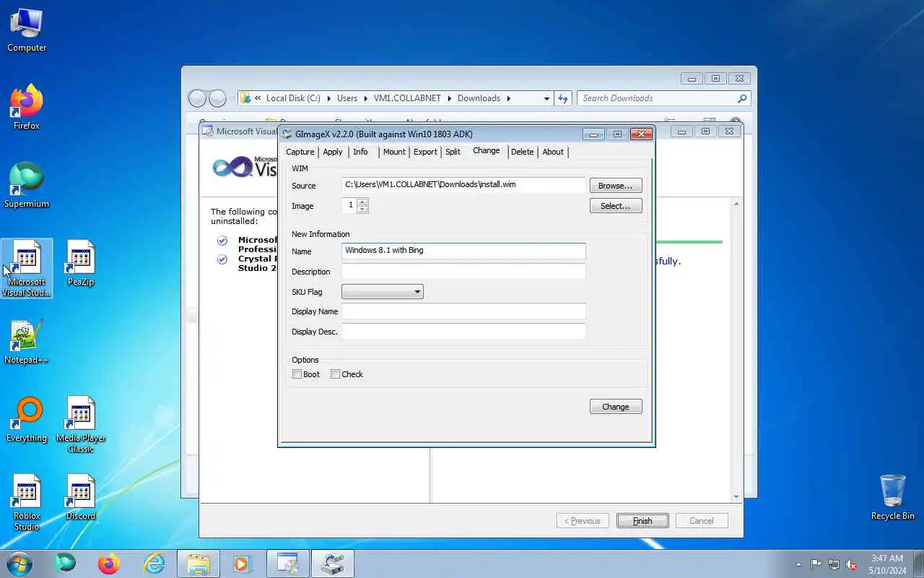Expand the Explorer address bar history dropdown
The height and width of the screenshot is (578, 924).
(x=546, y=98)
